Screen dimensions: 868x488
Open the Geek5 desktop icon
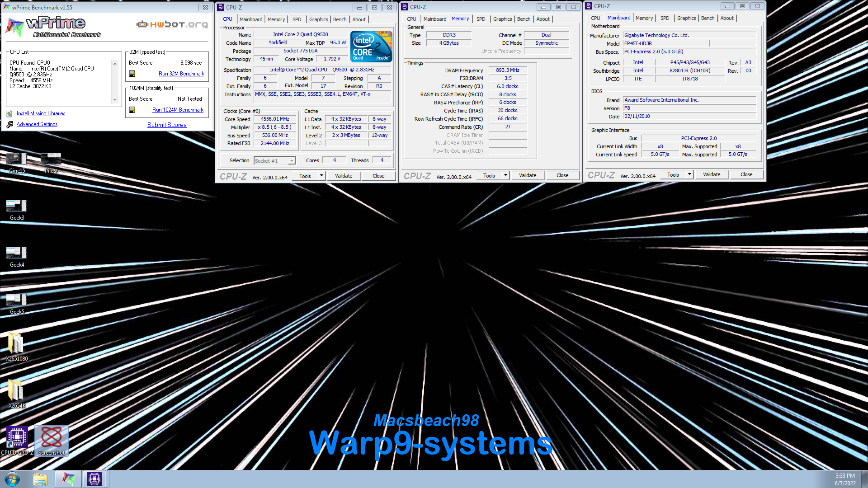pyautogui.click(x=17, y=304)
